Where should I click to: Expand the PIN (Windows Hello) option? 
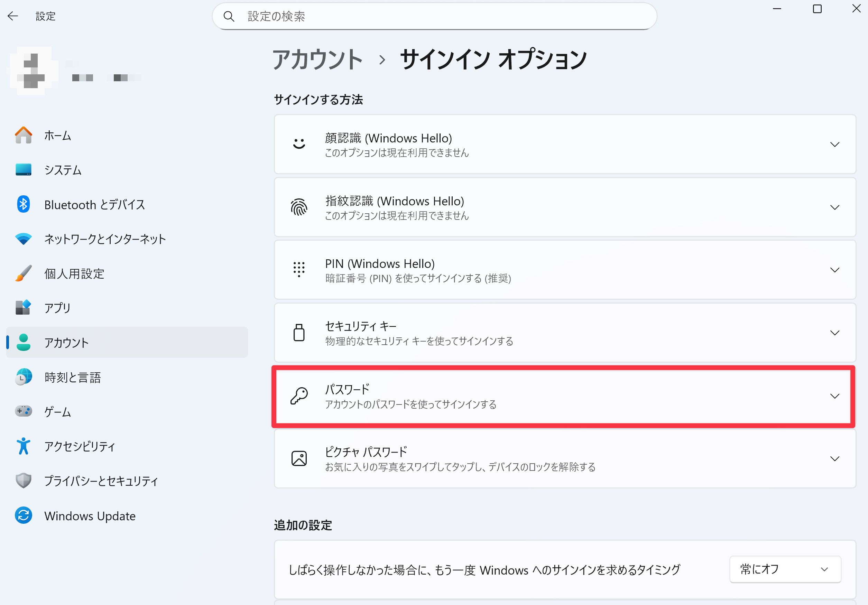coord(834,270)
